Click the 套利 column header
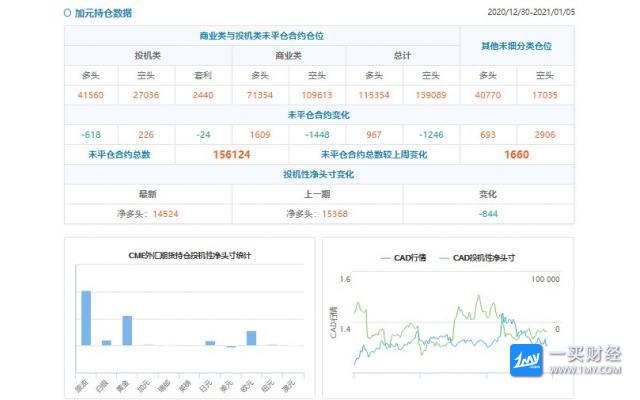The width and height of the screenshot is (640, 400). click(x=203, y=76)
